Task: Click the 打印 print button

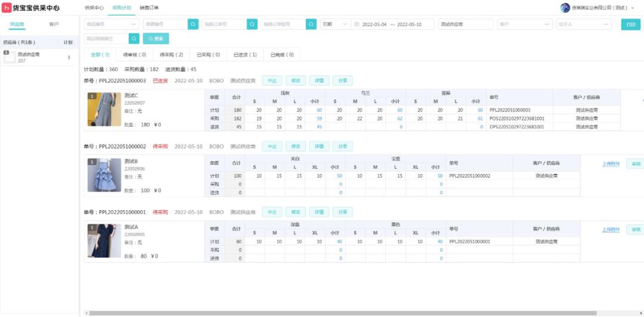Action: pos(630,24)
